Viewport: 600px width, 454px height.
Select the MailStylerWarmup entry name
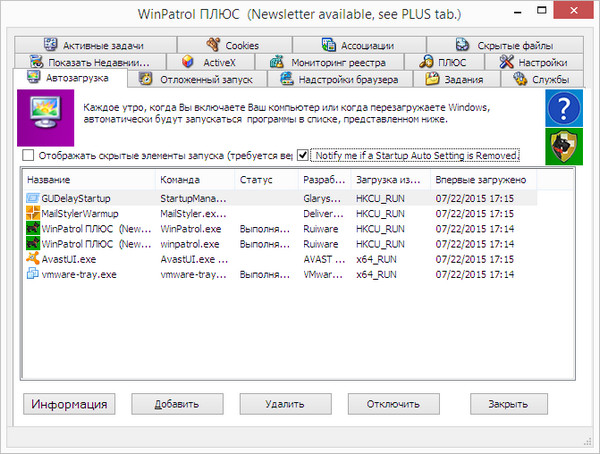80,214
